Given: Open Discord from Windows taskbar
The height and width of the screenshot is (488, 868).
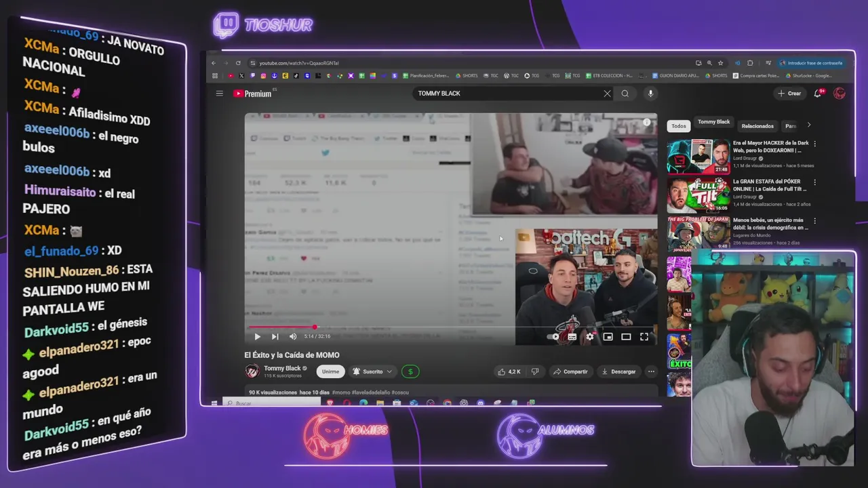Looking at the screenshot, I should [481, 403].
